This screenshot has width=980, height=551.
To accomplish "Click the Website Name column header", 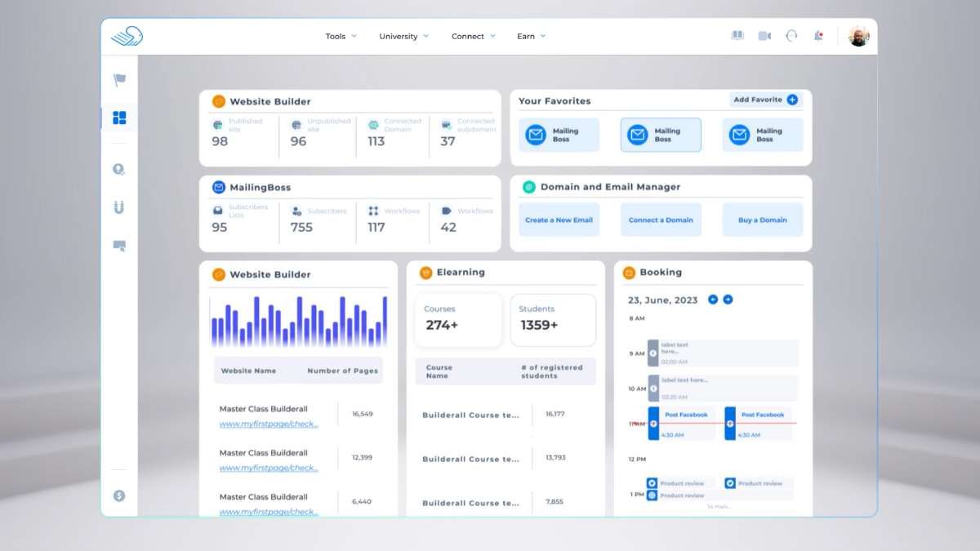I will (x=248, y=371).
